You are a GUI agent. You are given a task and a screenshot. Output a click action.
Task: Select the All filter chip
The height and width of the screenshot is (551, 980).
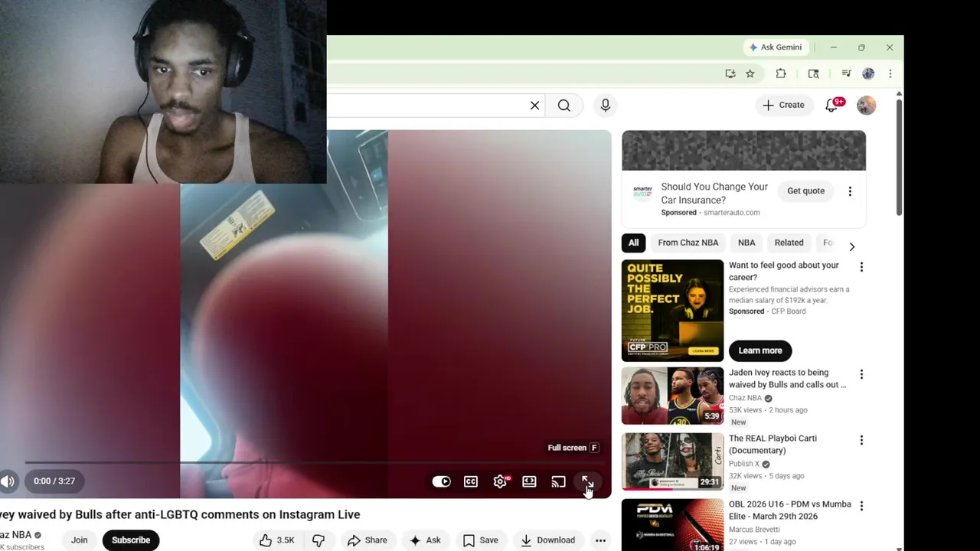(633, 243)
